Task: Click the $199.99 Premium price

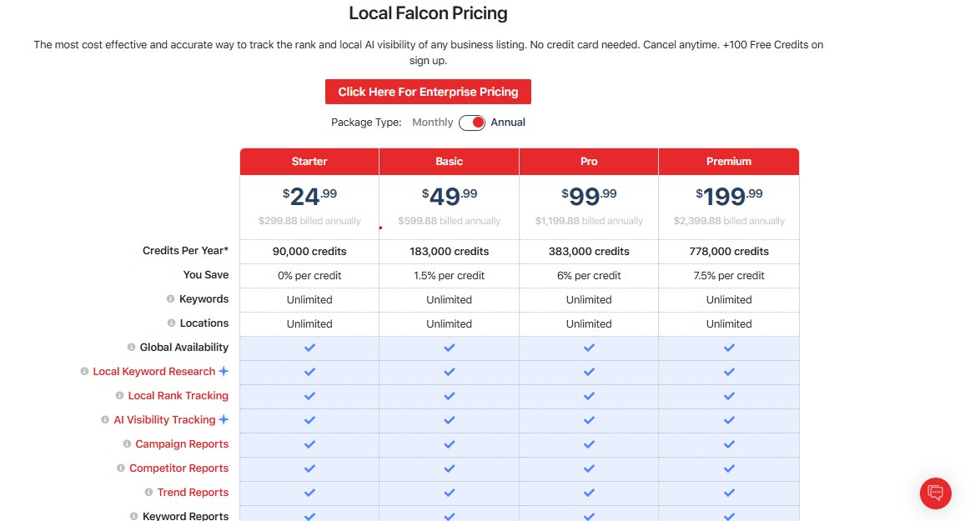Action: (729, 196)
